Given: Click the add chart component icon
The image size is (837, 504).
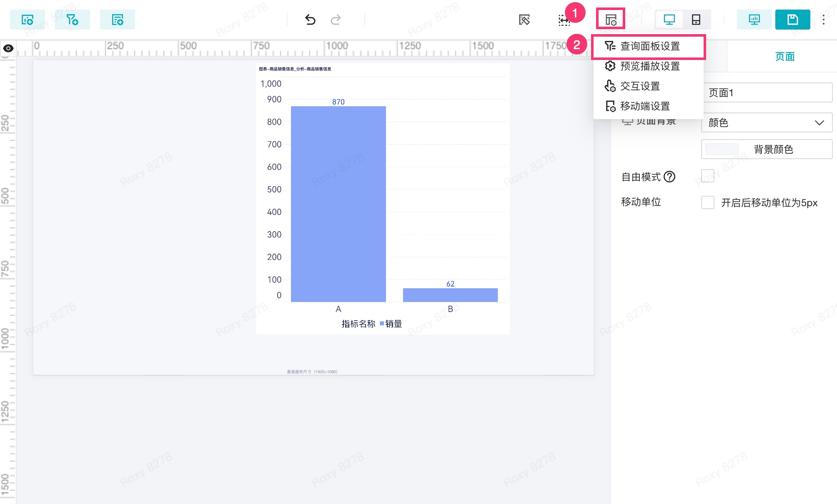Looking at the screenshot, I should pyautogui.click(x=28, y=20).
